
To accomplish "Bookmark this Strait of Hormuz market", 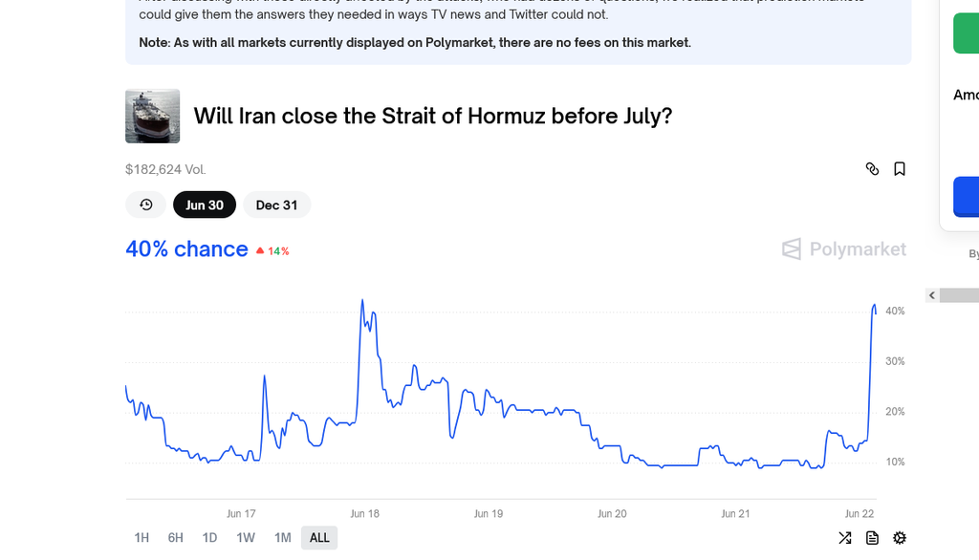I will coord(899,169).
